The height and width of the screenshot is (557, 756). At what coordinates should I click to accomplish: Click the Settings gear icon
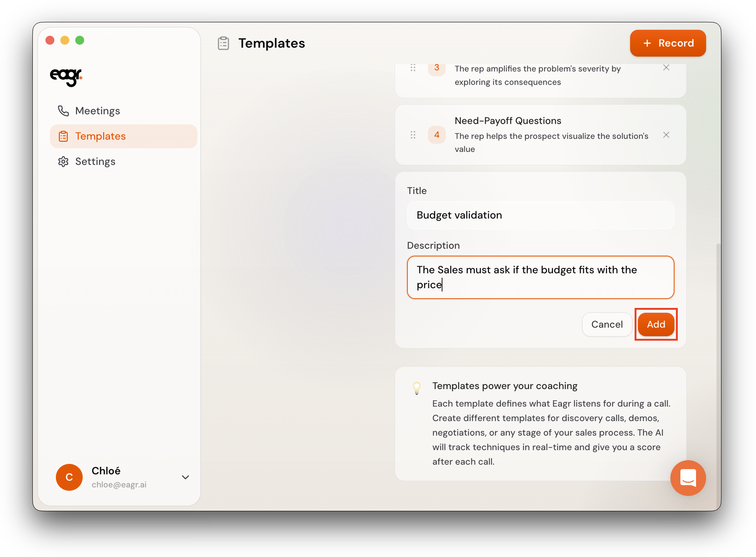(x=63, y=162)
